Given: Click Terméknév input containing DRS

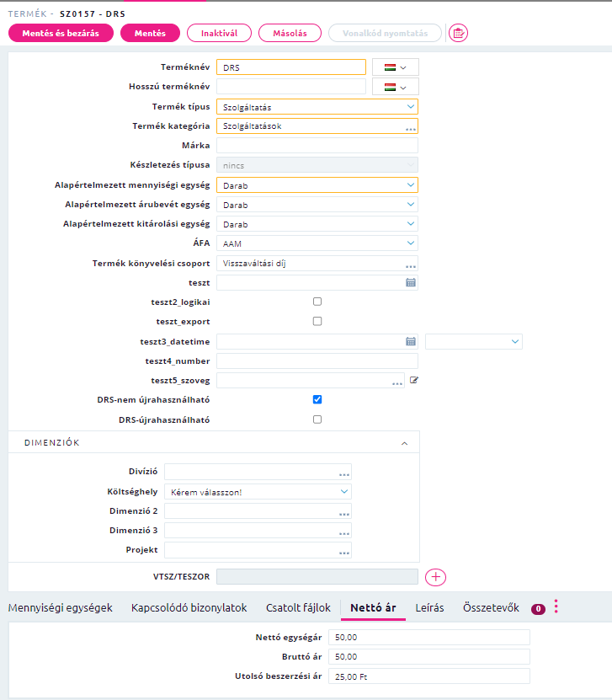Looking at the screenshot, I should tap(291, 67).
